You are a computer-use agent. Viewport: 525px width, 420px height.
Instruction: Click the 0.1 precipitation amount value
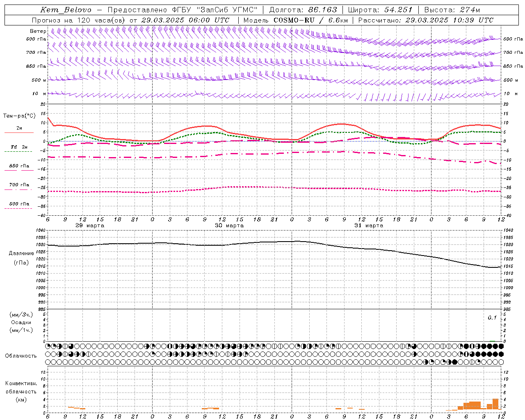pos(492,318)
